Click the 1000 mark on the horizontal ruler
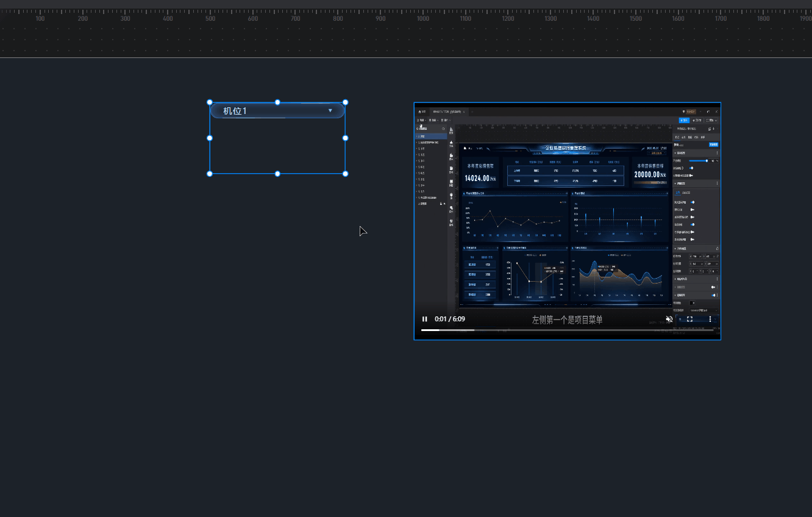Screen dimensions: 812x517 [x=423, y=18]
